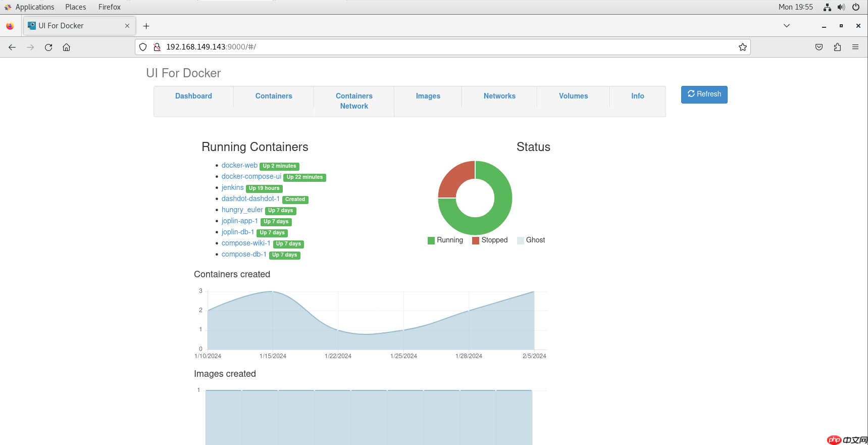Open the compose-db-1 container link

(x=244, y=254)
